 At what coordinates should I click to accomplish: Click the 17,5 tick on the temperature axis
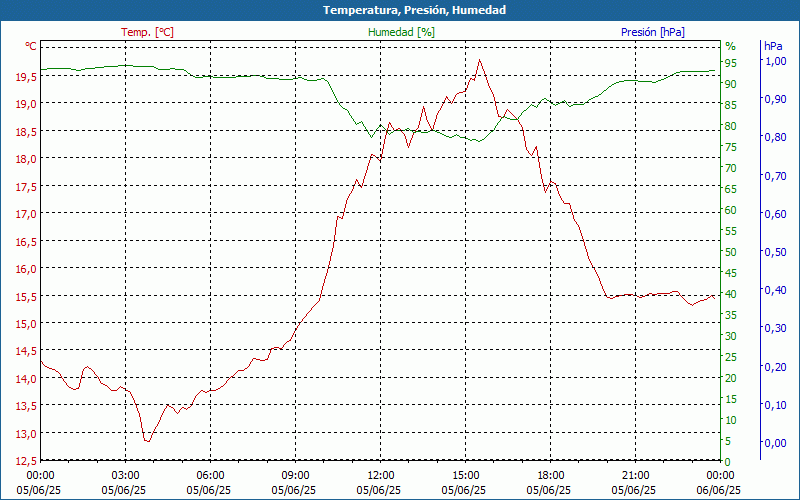(x=26, y=187)
